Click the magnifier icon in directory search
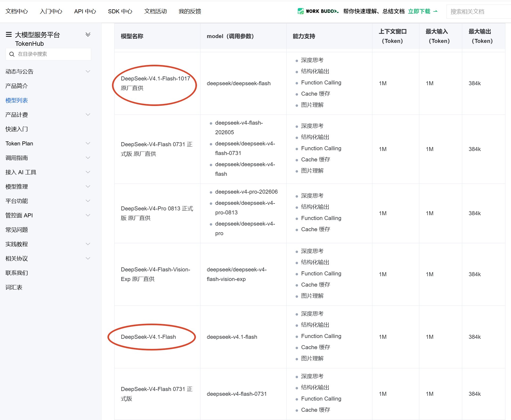This screenshot has height=420, width=511. [12, 54]
